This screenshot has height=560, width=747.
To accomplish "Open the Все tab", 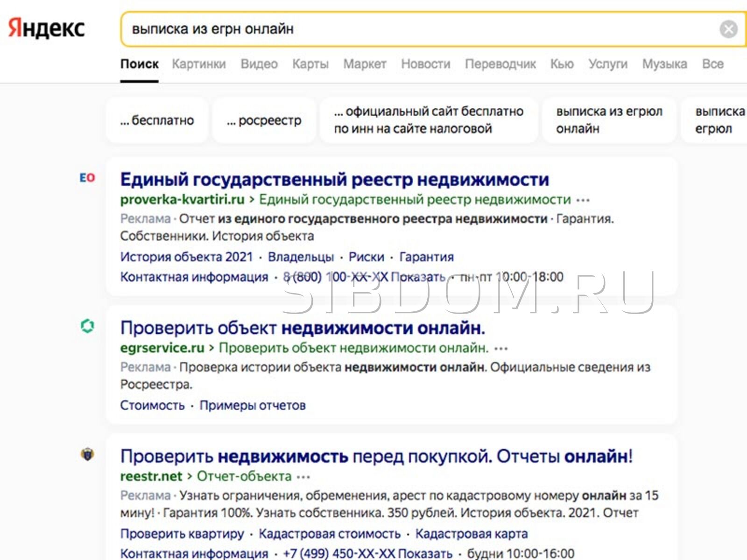I will pyautogui.click(x=713, y=64).
